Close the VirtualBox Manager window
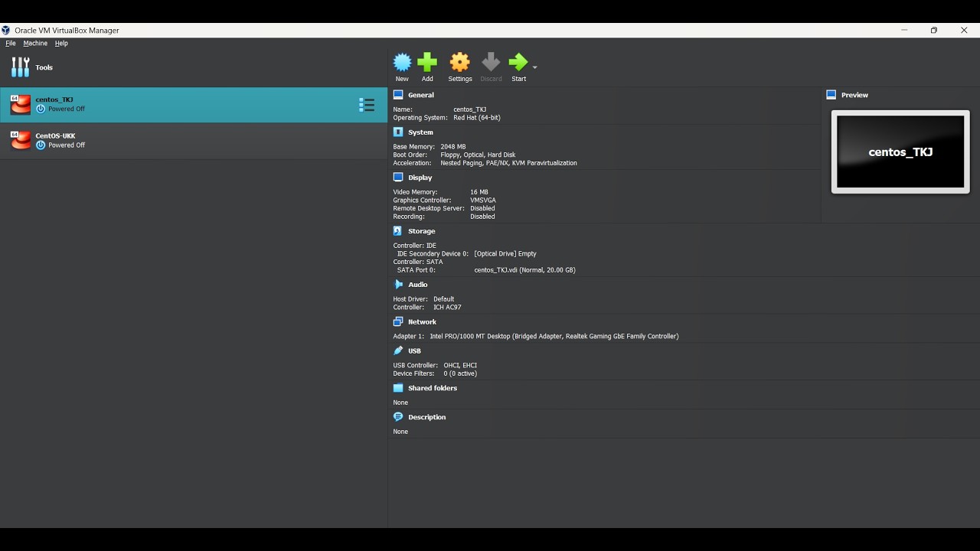The image size is (980, 551). coord(964,31)
